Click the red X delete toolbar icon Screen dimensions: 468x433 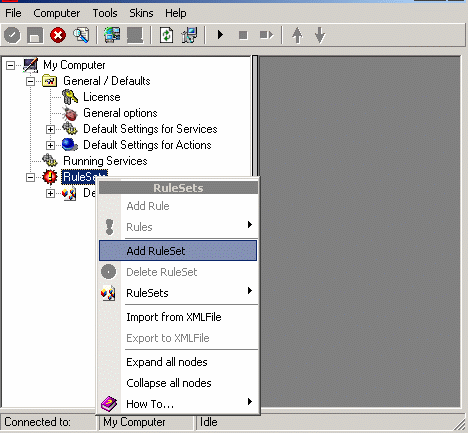click(x=58, y=35)
